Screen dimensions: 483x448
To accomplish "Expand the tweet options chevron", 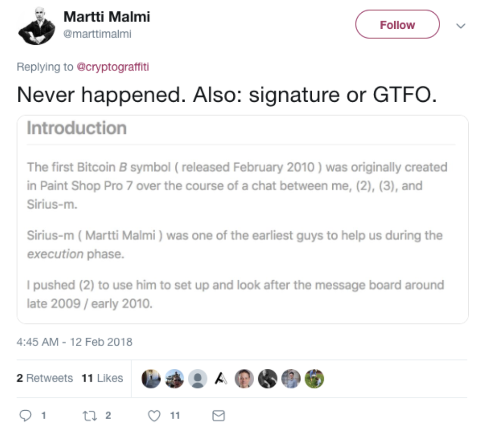I will (x=461, y=26).
